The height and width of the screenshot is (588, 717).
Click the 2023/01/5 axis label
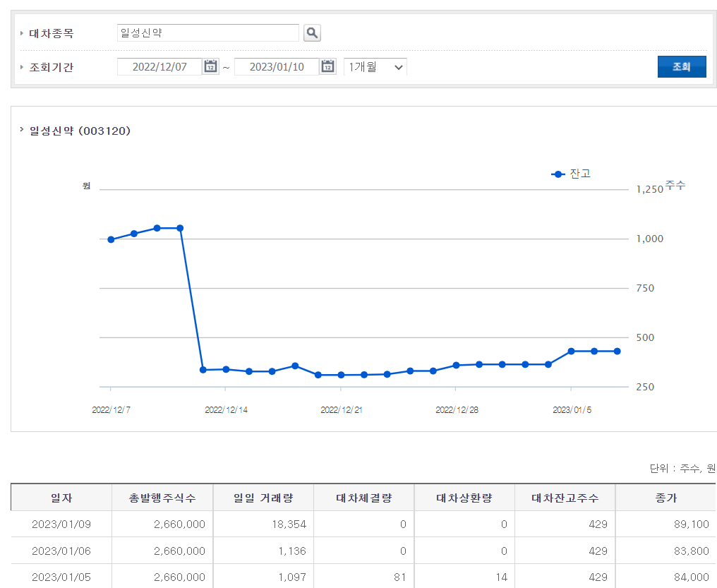572,409
